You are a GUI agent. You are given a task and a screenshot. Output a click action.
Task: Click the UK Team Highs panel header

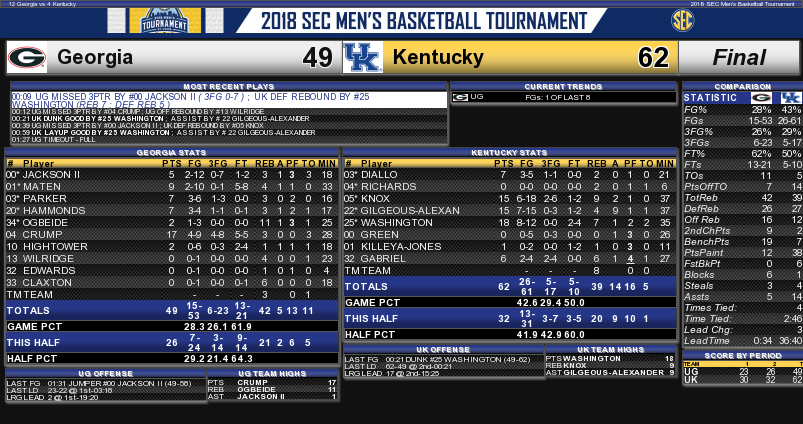(x=610, y=349)
